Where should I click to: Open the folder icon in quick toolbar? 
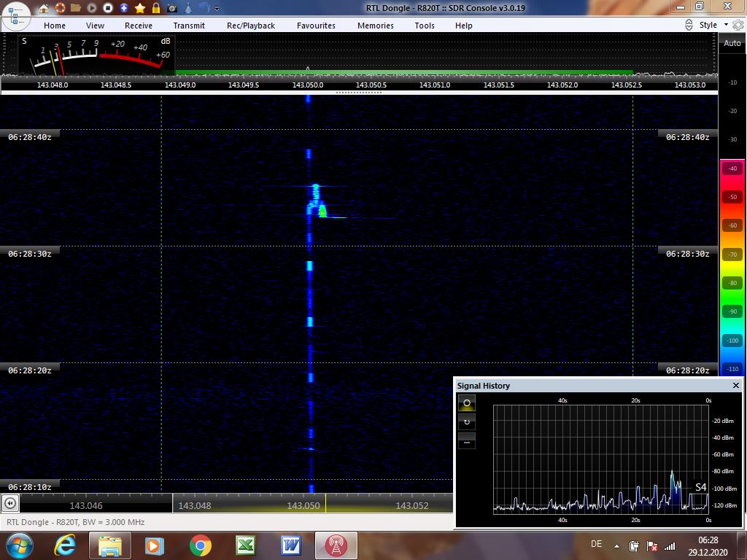pos(76,8)
